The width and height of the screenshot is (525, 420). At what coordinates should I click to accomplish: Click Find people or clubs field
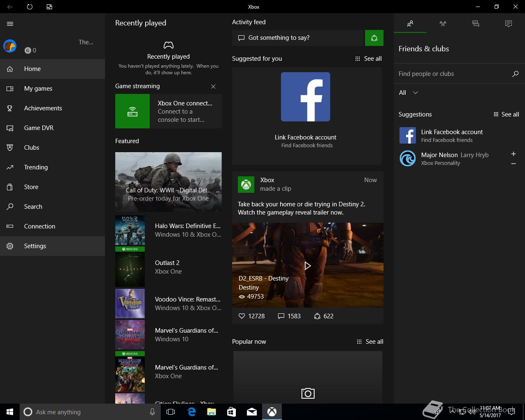click(x=451, y=74)
